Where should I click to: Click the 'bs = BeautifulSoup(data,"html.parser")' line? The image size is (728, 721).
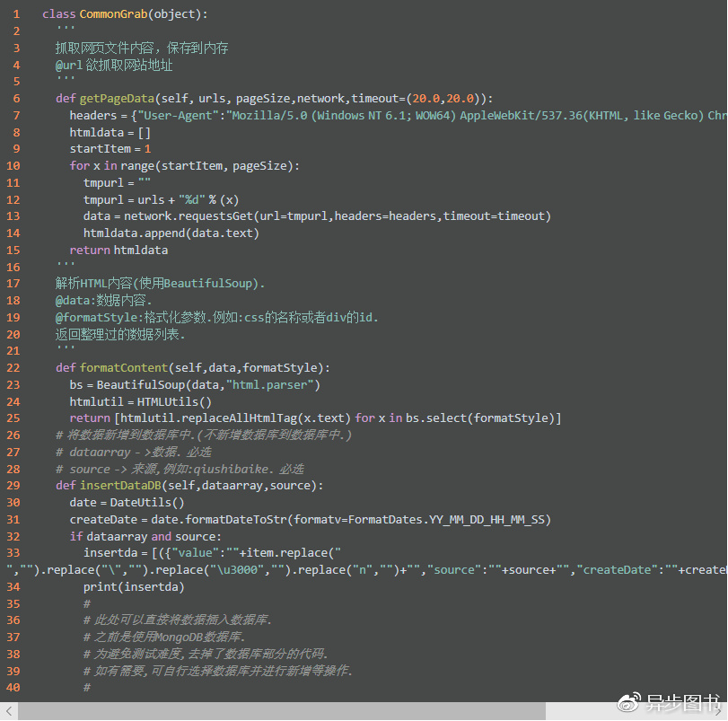(x=195, y=385)
